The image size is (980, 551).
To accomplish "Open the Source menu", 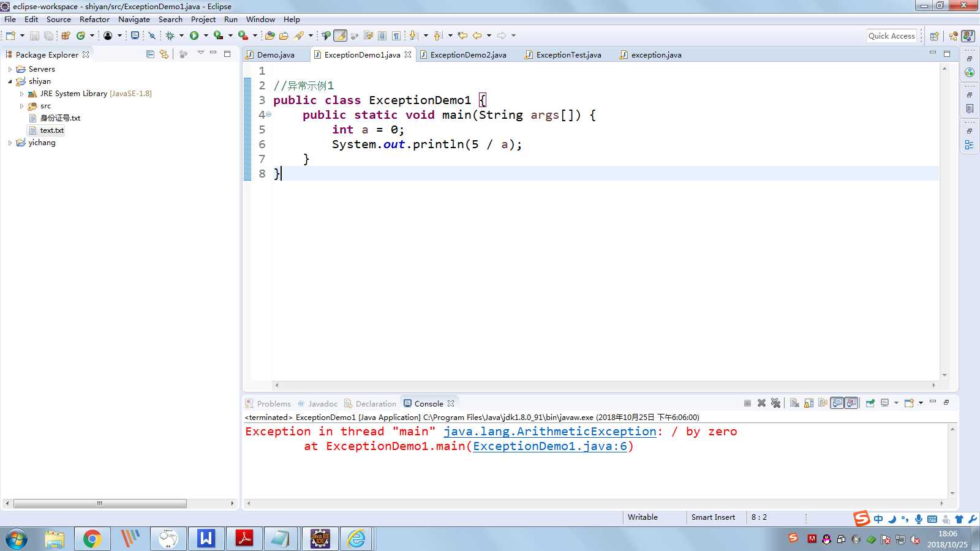I will tap(59, 19).
